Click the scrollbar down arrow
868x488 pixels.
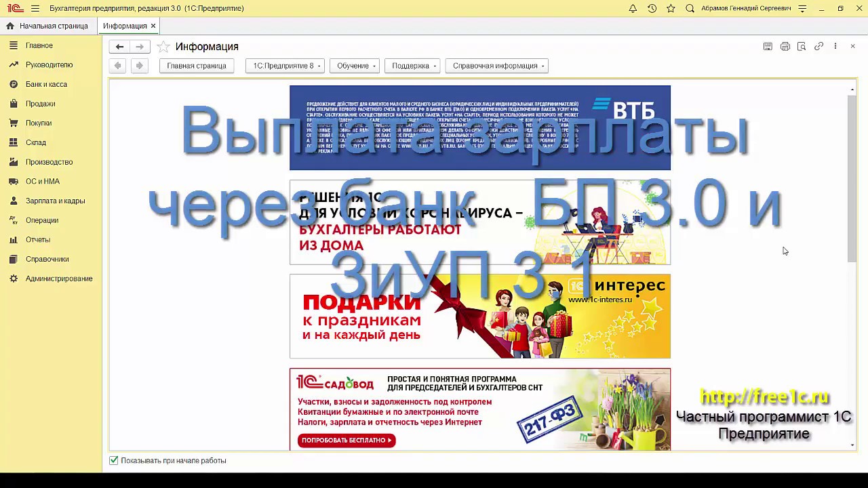click(852, 445)
